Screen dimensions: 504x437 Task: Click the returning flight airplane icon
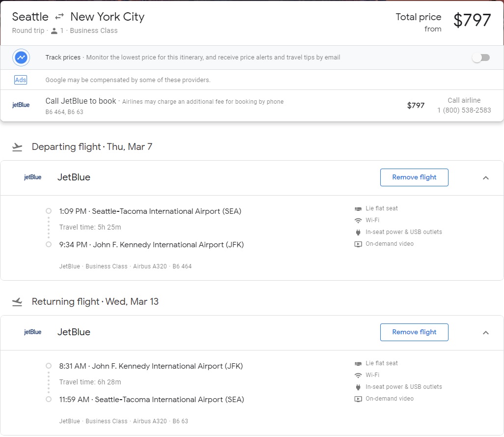click(18, 302)
